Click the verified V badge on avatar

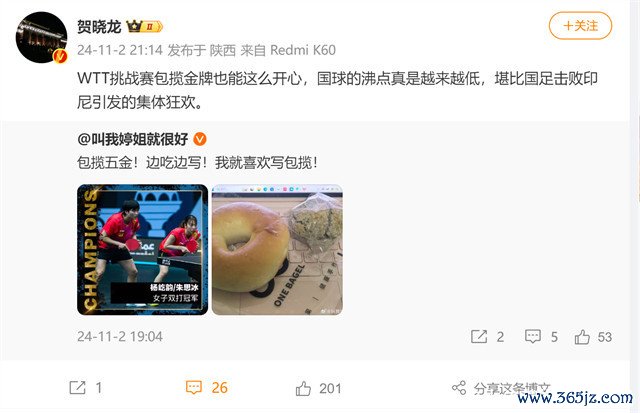pyautogui.click(x=61, y=56)
